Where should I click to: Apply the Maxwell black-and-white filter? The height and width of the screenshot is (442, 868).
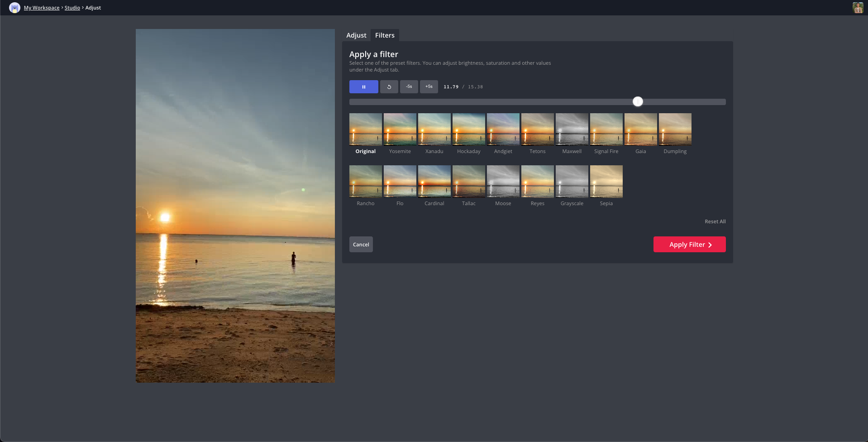(x=572, y=130)
